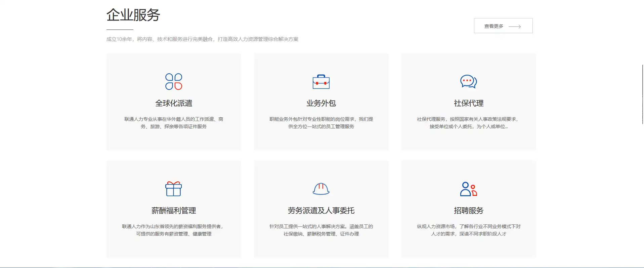Open the 全球化派遣 service title

[x=174, y=103]
